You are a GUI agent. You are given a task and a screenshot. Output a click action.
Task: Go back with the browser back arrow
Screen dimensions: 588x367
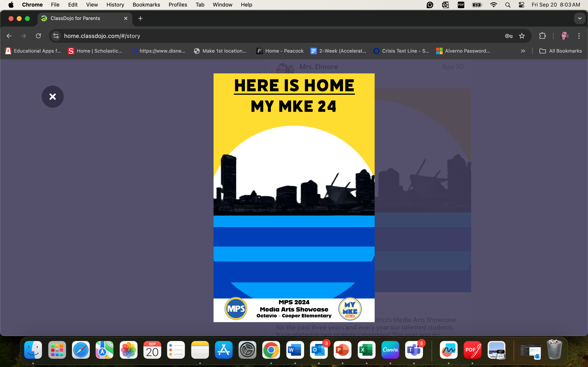(x=9, y=36)
